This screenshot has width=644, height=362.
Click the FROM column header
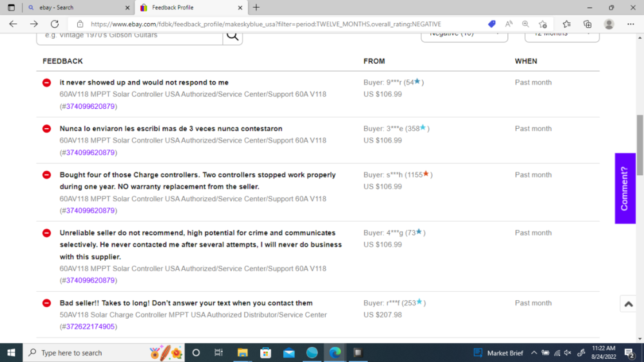click(x=374, y=61)
